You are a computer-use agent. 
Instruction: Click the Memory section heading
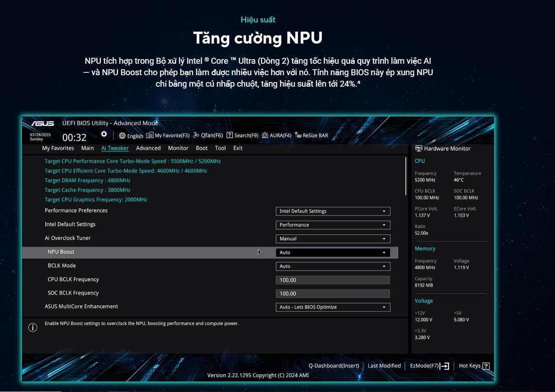click(x=425, y=248)
